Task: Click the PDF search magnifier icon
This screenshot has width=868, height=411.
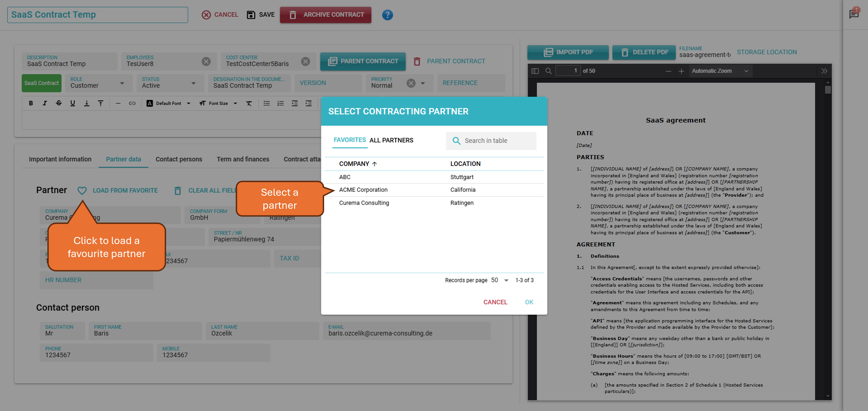Action: point(548,71)
